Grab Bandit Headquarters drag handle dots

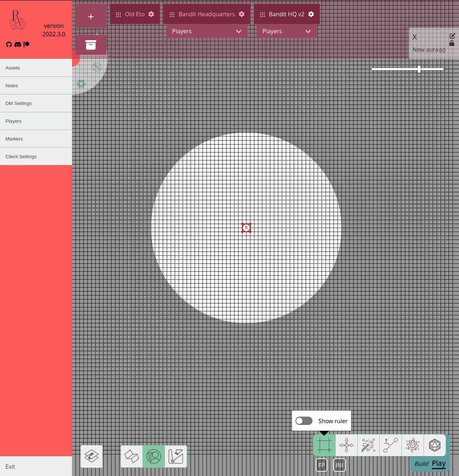pos(172,14)
